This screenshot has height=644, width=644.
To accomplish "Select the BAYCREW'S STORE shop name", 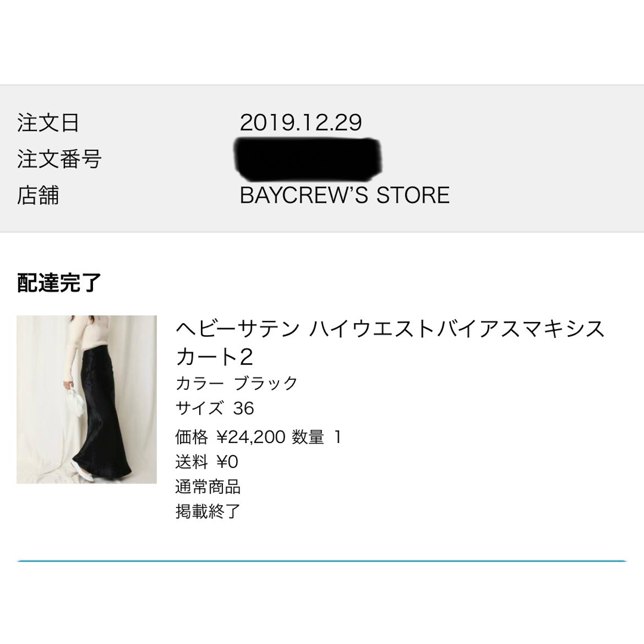I will pos(345,195).
